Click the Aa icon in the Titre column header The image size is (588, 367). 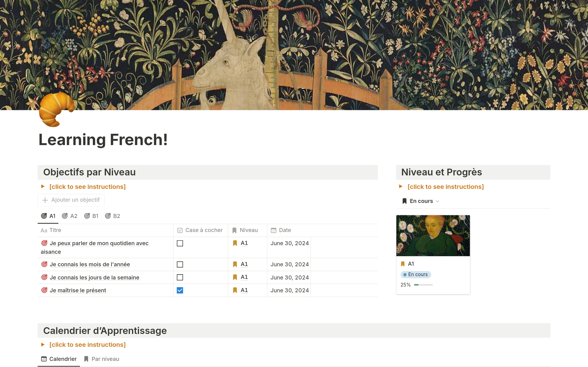click(44, 230)
